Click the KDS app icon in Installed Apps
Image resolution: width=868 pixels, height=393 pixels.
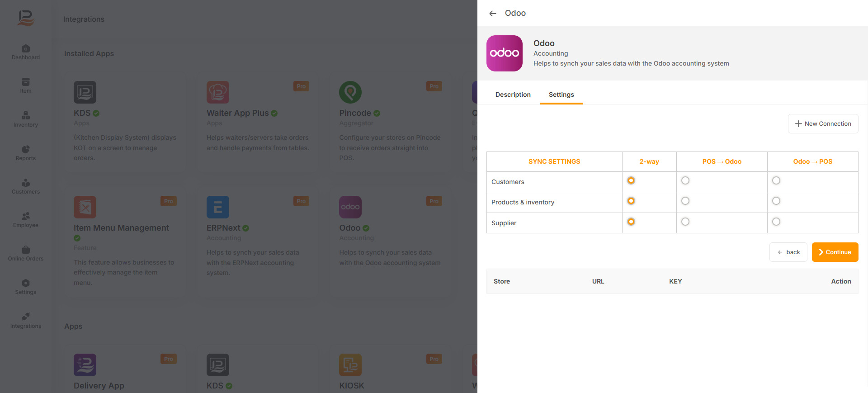[x=85, y=92]
